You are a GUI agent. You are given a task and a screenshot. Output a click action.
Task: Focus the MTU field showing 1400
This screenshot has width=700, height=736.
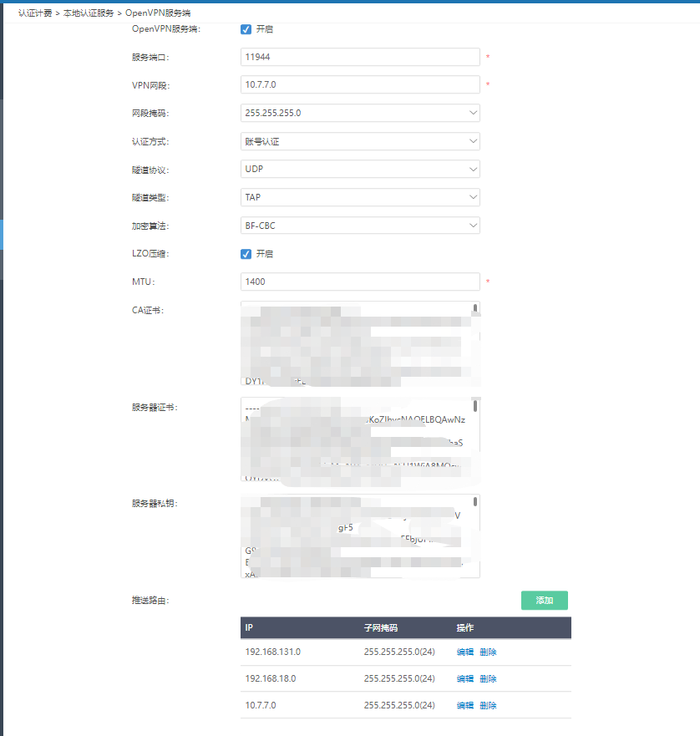pos(360,282)
